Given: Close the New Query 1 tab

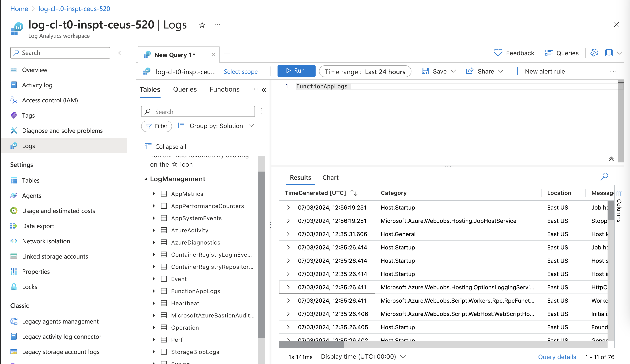Looking at the screenshot, I should (x=213, y=55).
